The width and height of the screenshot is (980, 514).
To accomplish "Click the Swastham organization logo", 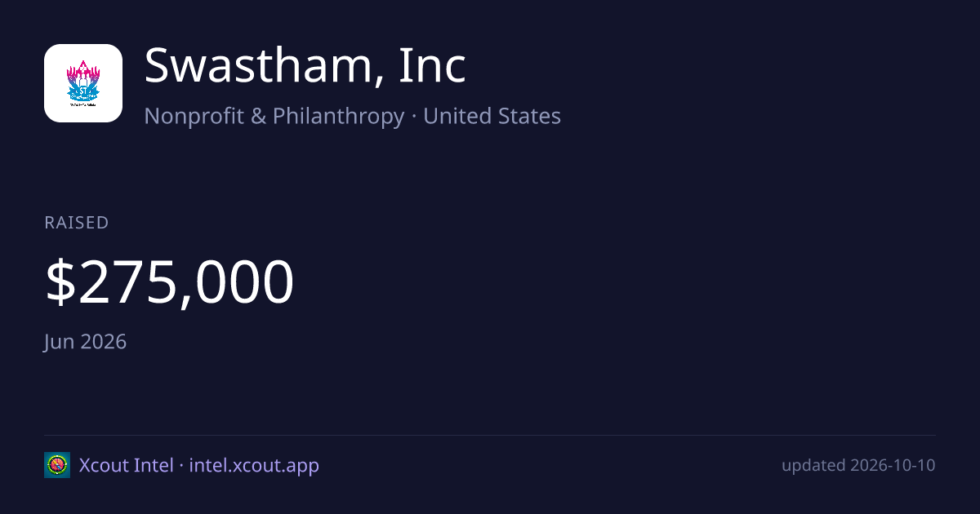I will click(83, 83).
